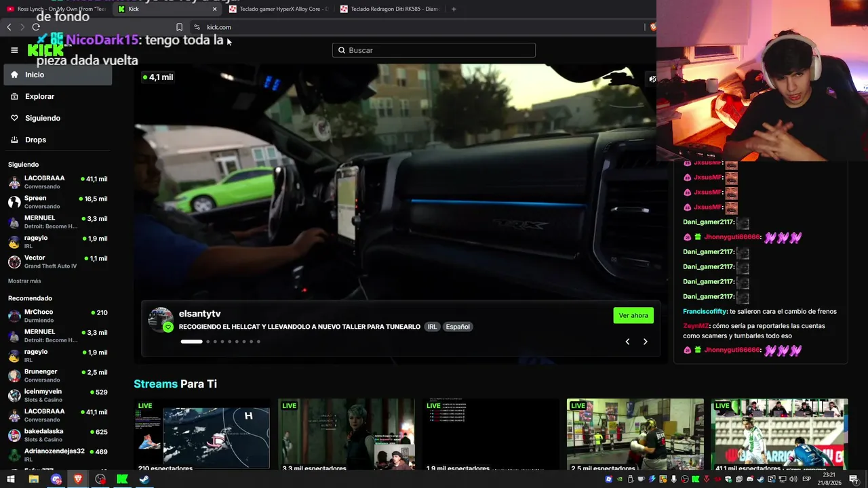This screenshot has width=868, height=488.
Task: Reload the kick.com page
Action: click(x=36, y=27)
